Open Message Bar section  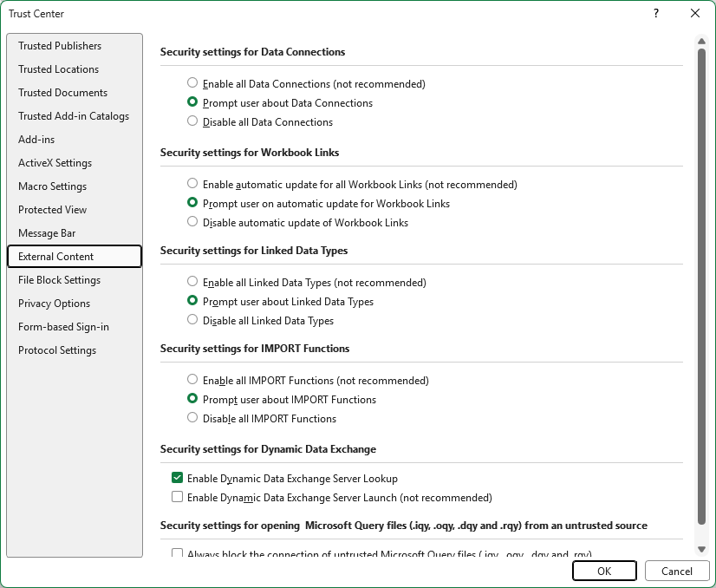(x=75, y=233)
